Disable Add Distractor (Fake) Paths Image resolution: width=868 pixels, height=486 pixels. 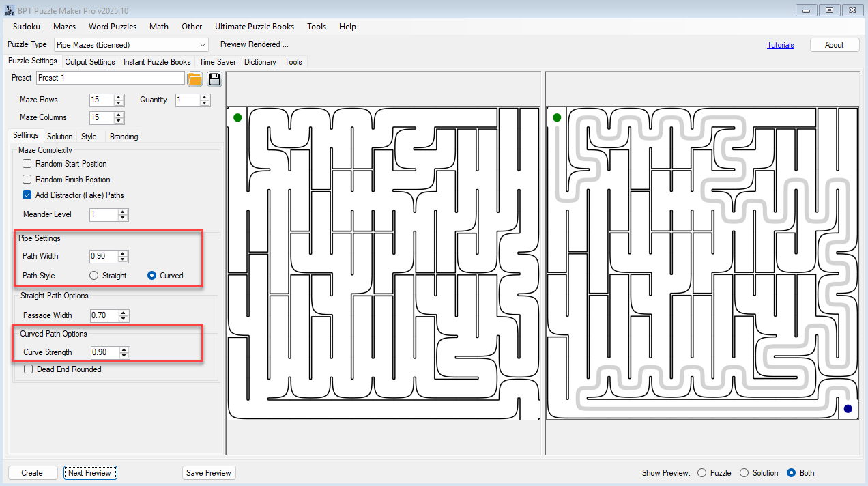pyautogui.click(x=27, y=195)
